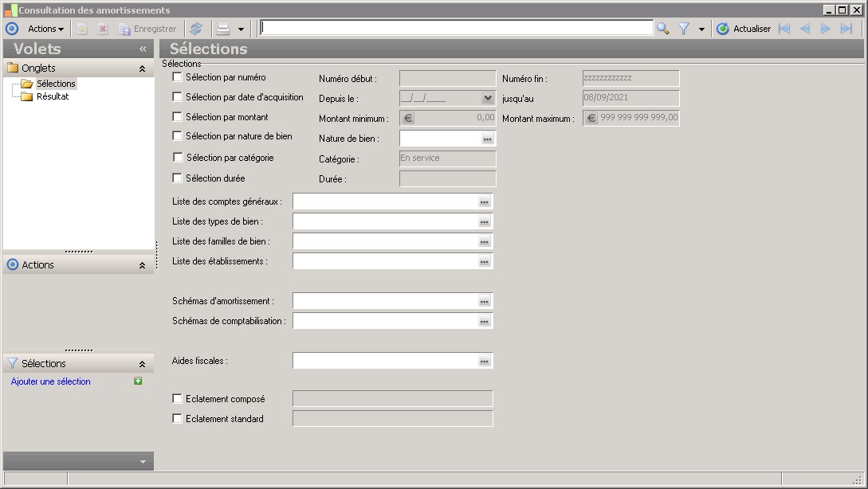
Task: Click the Actualiser button
Action: pos(744,29)
